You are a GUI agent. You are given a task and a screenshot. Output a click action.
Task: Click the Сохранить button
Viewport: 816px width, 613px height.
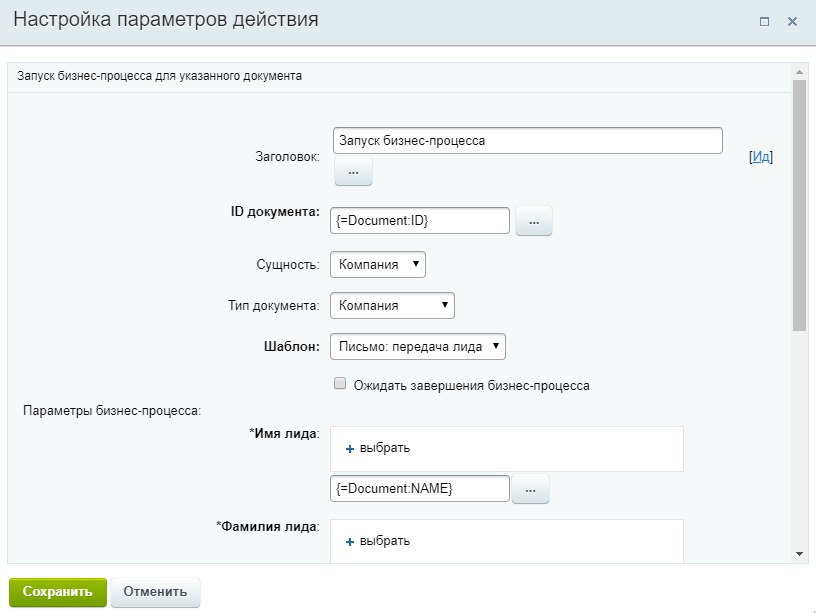[x=58, y=592]
